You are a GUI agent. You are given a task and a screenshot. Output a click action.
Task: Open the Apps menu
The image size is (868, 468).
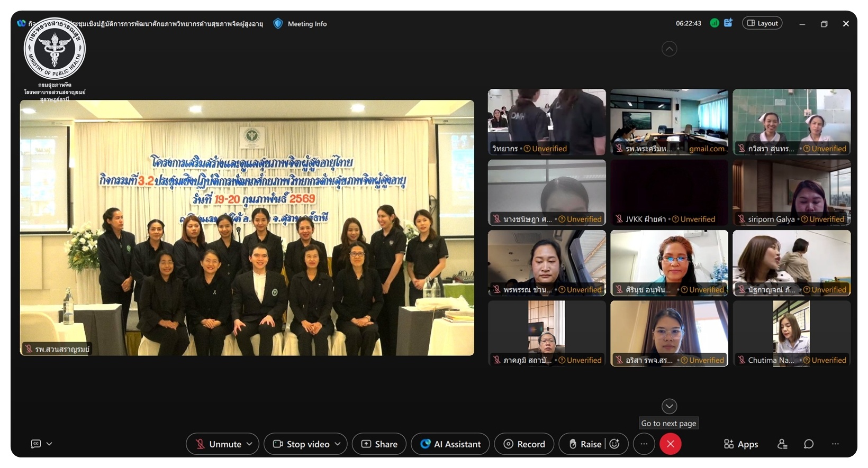[x=741, y=444]
